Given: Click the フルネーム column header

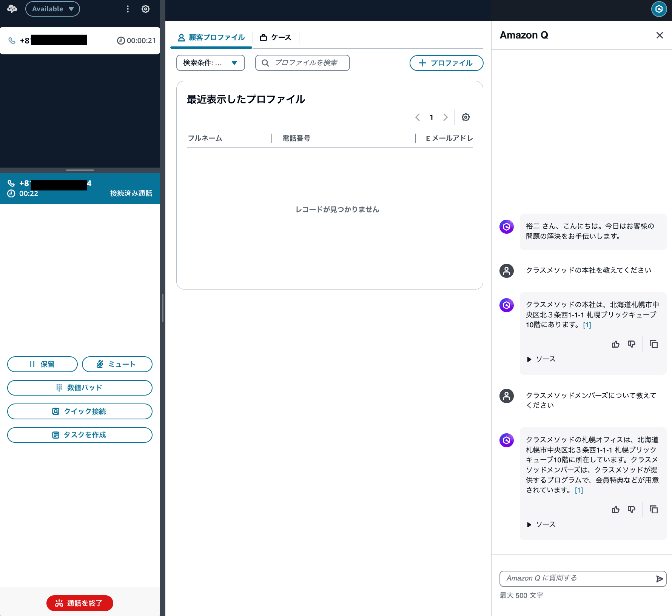Looking at the screenshot, I should tap(205, 138).
